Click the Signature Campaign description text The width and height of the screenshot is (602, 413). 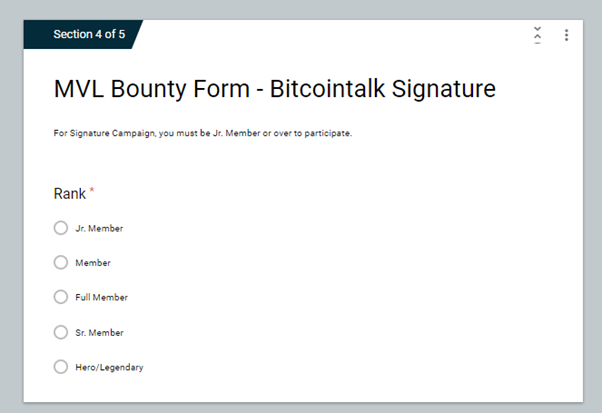coord(202,133)
